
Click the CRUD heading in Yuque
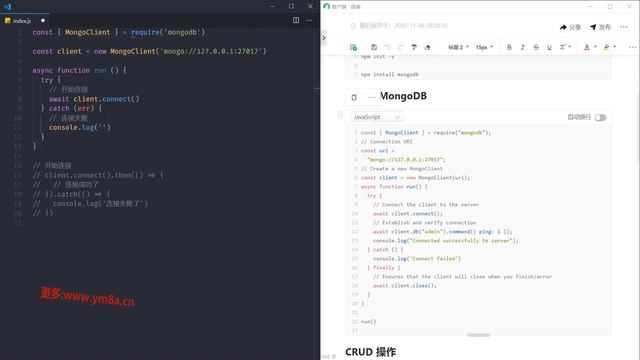(370, 352)
